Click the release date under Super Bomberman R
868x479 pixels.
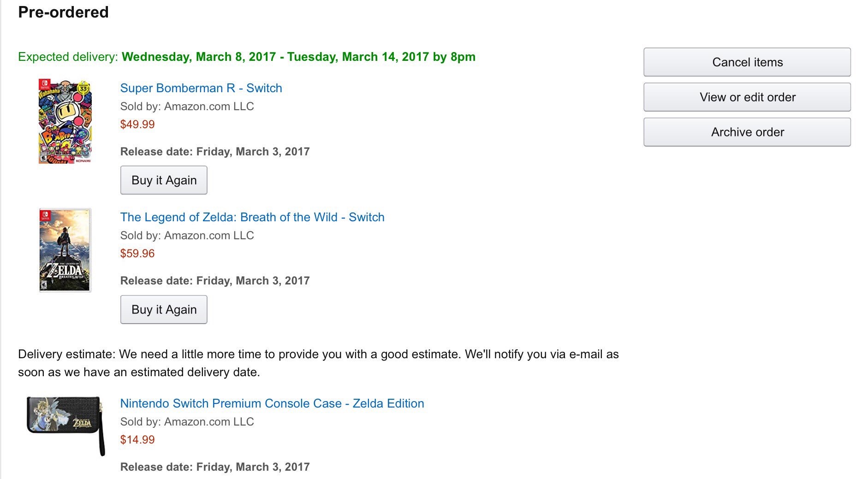pos(214,152)
